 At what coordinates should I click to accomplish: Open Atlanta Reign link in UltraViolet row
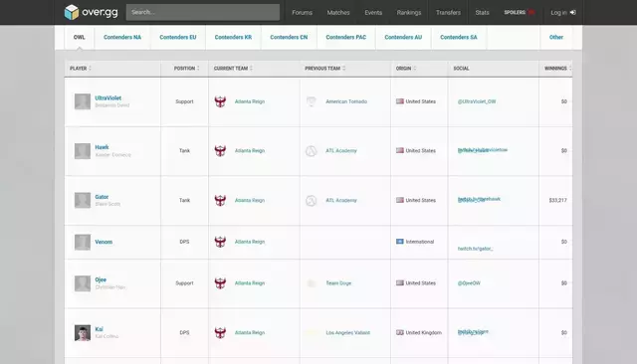click(x=250, y=101)
